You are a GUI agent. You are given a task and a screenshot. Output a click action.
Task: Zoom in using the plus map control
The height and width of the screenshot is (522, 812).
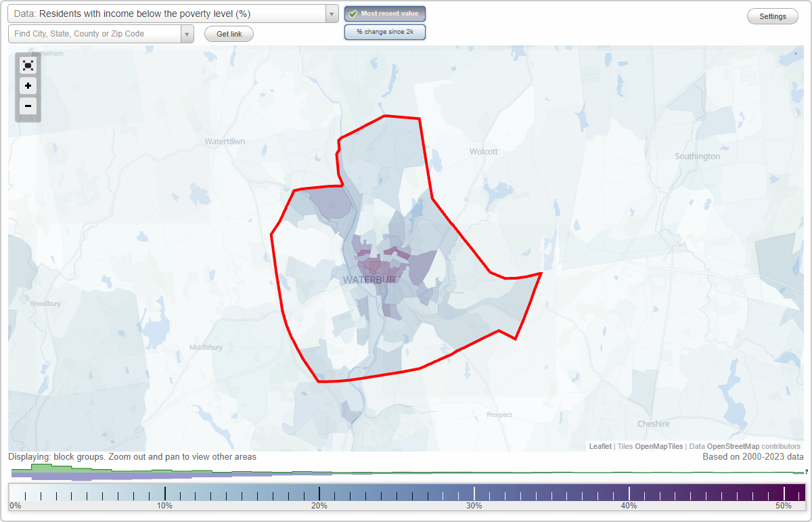click(28, 86)
